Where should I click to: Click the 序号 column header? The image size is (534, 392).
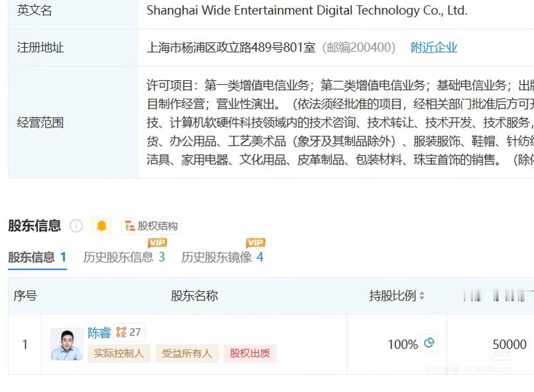pos(25,296)
